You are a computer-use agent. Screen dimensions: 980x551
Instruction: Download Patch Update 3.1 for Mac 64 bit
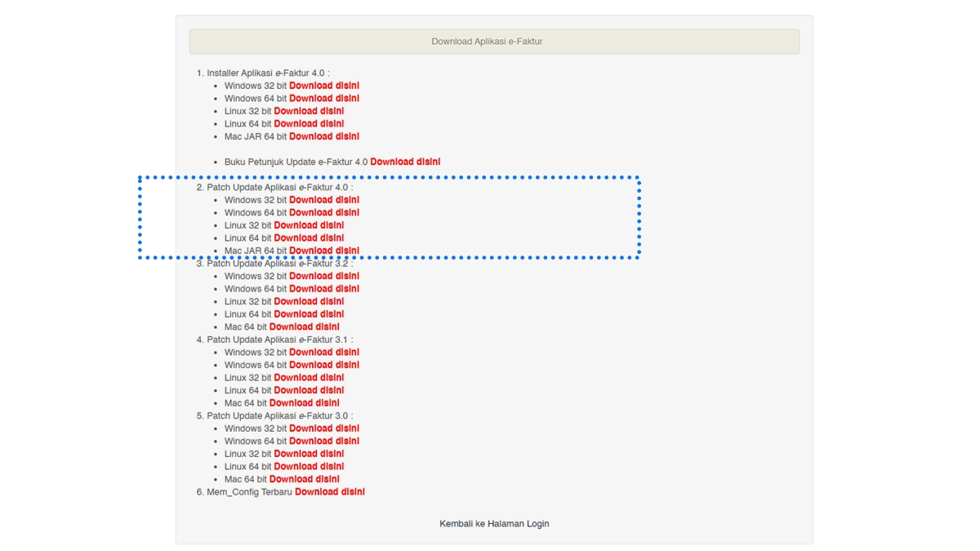click(305, 402)
